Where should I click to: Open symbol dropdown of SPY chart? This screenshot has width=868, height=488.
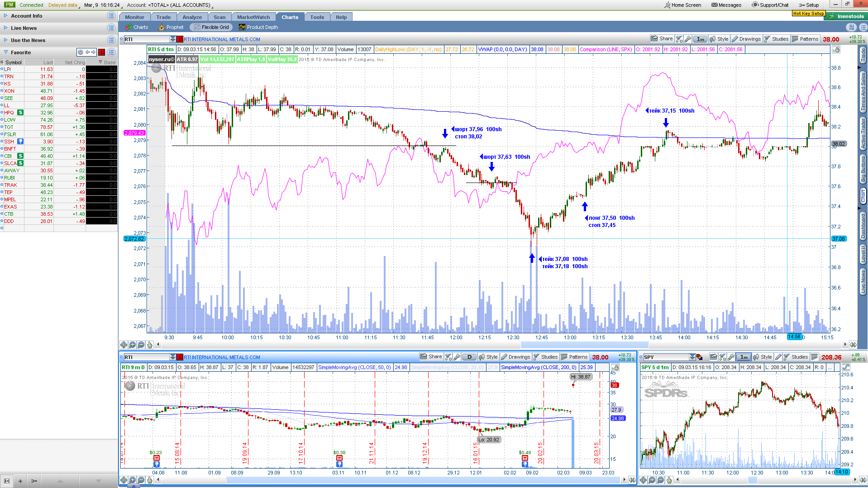coord(692,357)
